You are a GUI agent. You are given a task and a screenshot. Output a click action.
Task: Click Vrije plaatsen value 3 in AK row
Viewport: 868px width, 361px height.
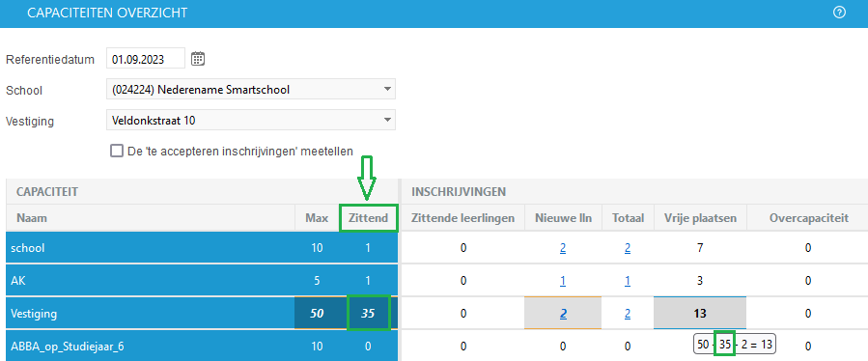pyautogui.click(x=700, y=281)
